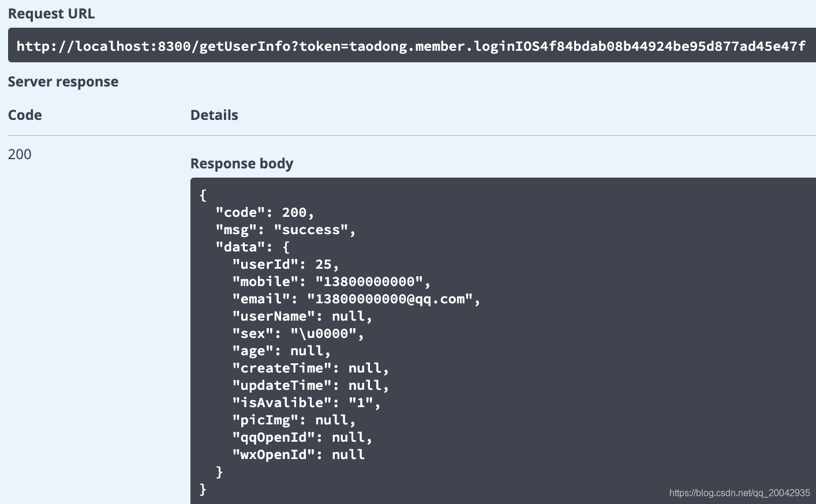
Task: Click the "userId": 25 line
Action: (x=286, y=264)
